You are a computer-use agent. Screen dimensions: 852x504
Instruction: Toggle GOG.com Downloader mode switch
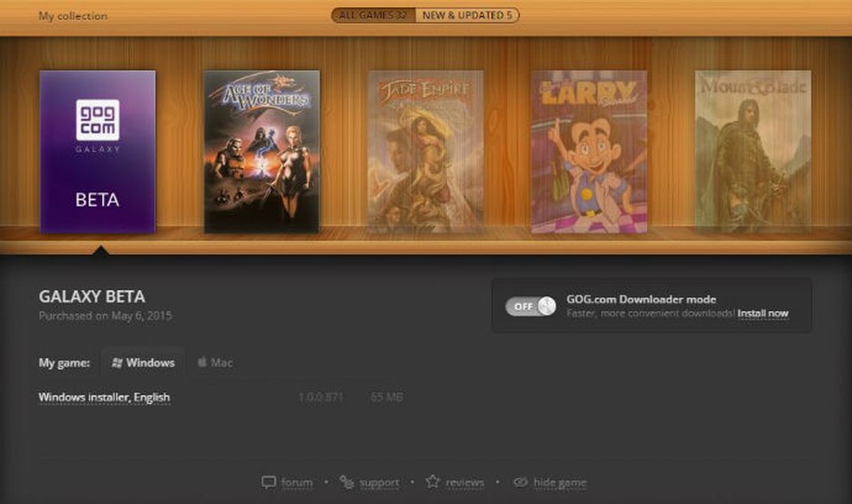pos(530,307)
